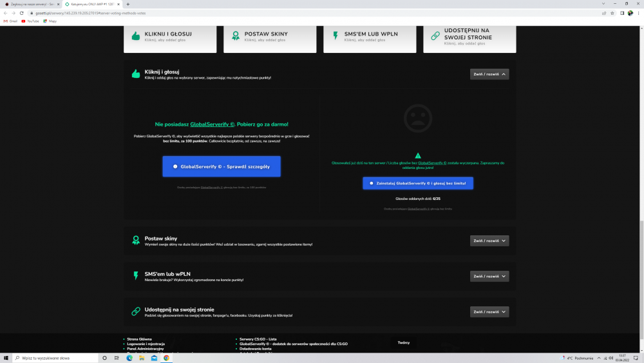
Task: Open the Gmail bookmark
Action: click(11, 21)
